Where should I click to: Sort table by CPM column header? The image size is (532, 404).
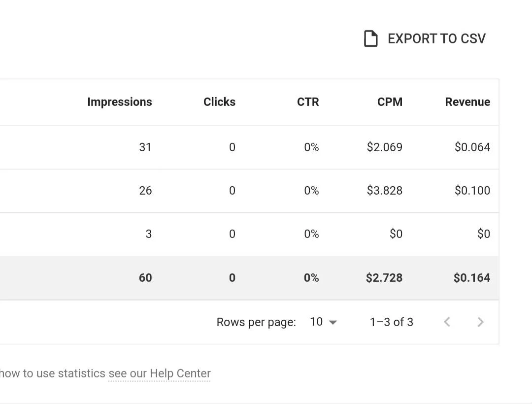tap(390, 102)
